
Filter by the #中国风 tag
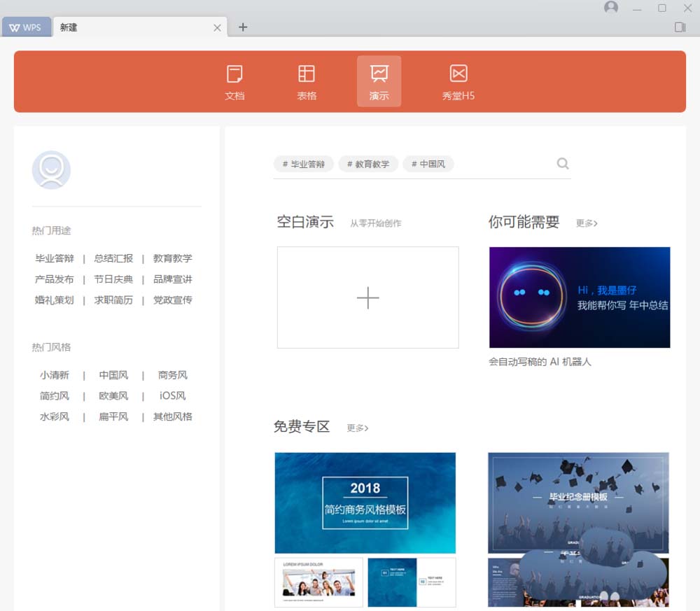[428, 163]
